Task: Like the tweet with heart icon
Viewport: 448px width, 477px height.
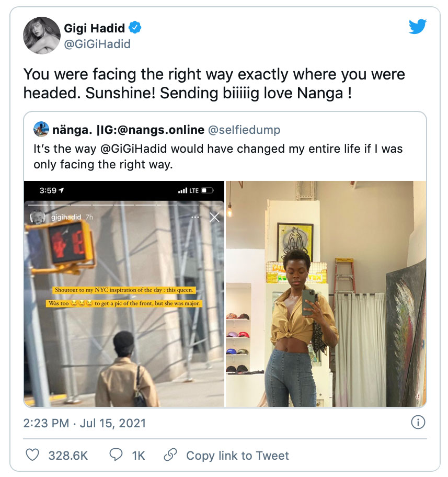Action: [32, 455]
